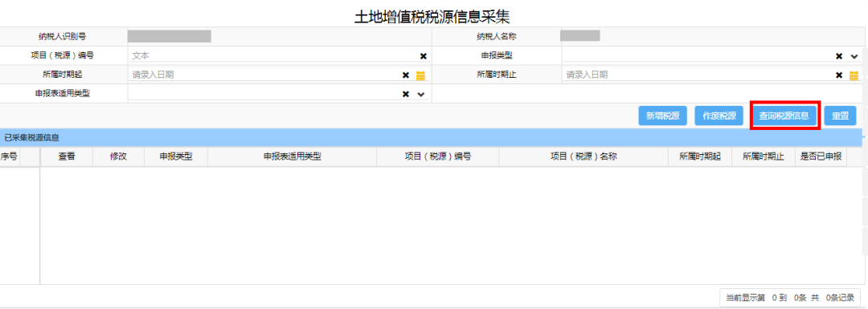Screen dimensions: 868x309
Task: Open the calendar for 所属时期起
Action: coord(420,75)
